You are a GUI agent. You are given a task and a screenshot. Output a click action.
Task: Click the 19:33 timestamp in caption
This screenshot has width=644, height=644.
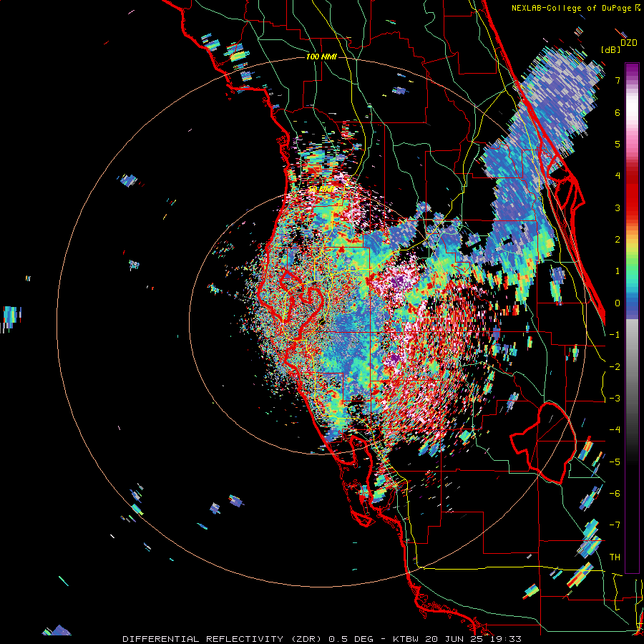point(506,639)
